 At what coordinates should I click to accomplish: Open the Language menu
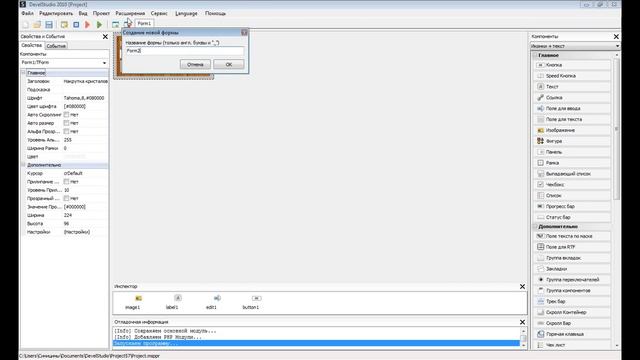(186, 13)
